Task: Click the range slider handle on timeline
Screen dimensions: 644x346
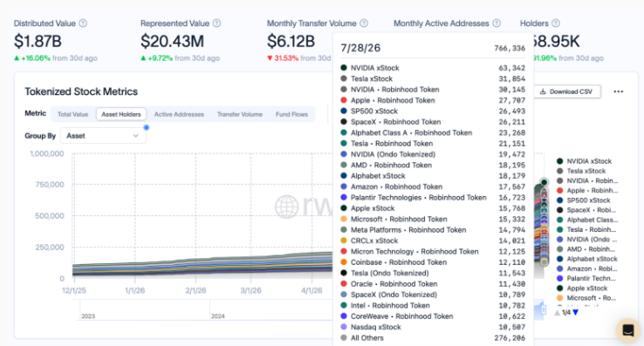Action: [x=544, y=309]
